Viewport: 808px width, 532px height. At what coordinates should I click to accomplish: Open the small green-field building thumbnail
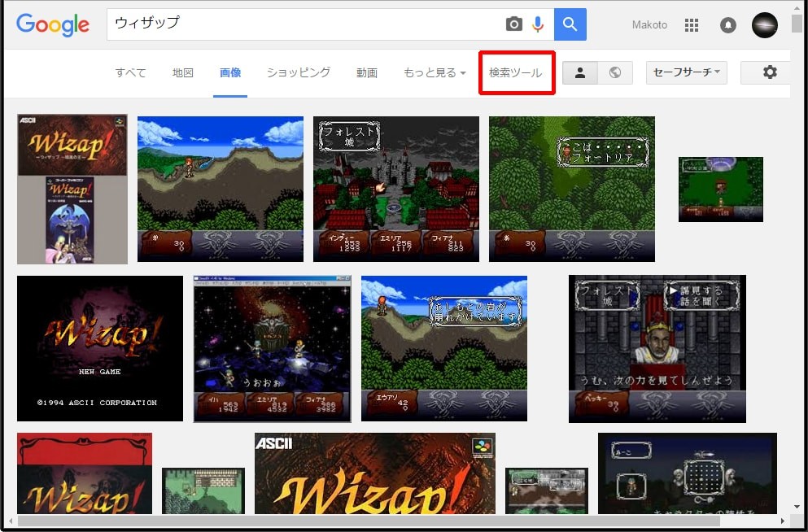click(x=203, y=491)
